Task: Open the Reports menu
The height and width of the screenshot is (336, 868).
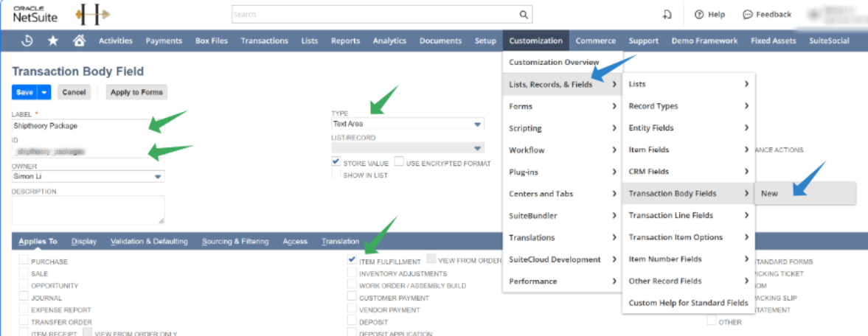Action: pyautogui.click(x=345, y=41)
